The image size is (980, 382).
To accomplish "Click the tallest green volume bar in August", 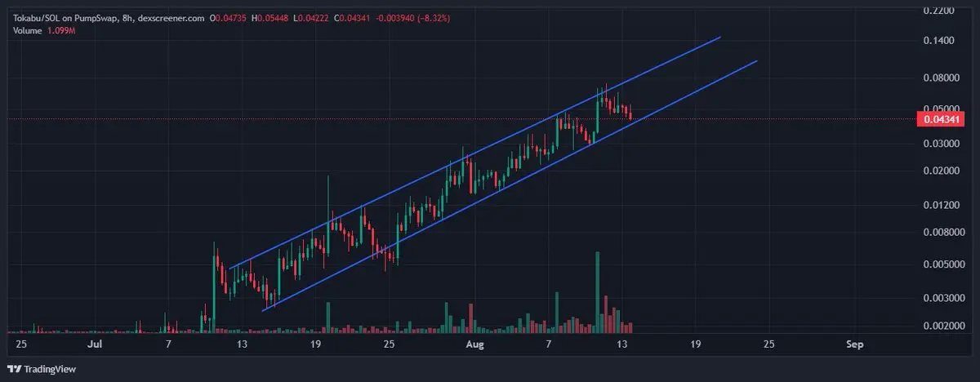I will [x=598, y=291].
